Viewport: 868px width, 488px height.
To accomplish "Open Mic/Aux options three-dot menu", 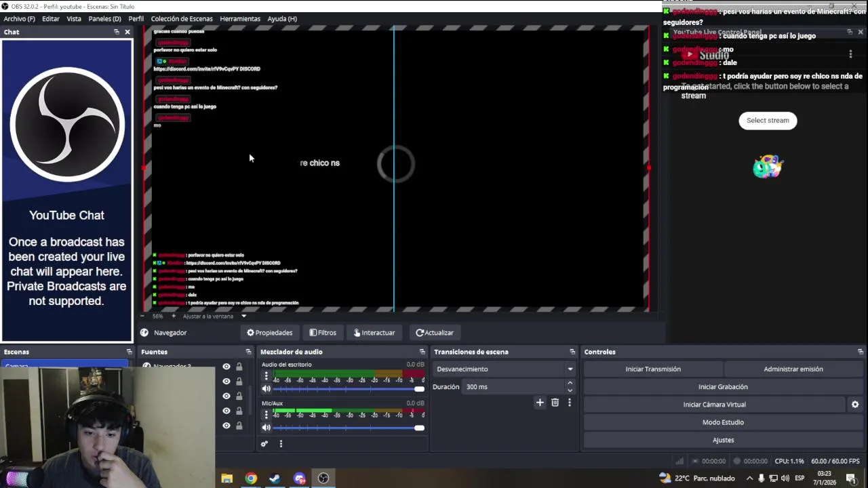I will pos(266,415).
